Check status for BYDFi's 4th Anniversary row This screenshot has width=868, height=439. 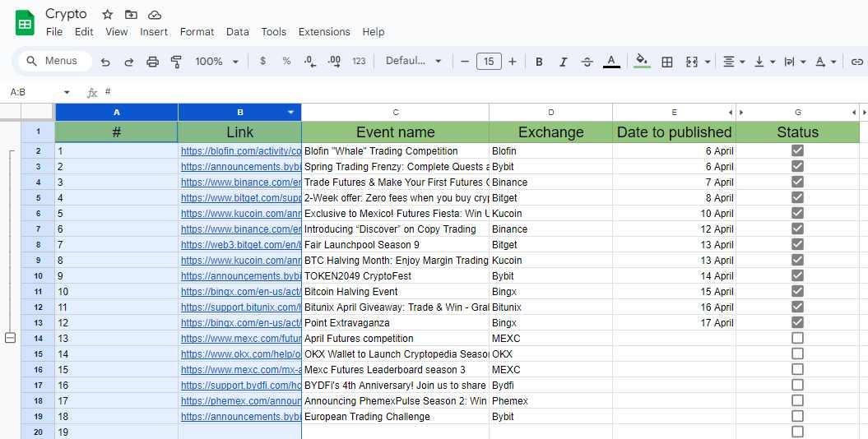point(797,384)
